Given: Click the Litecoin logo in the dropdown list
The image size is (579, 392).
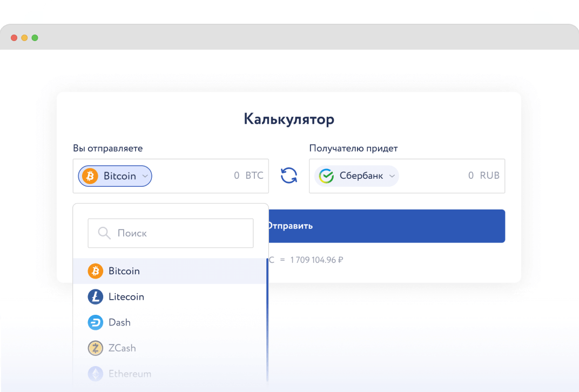Looking at the screenshot, I should coord(95,297).
